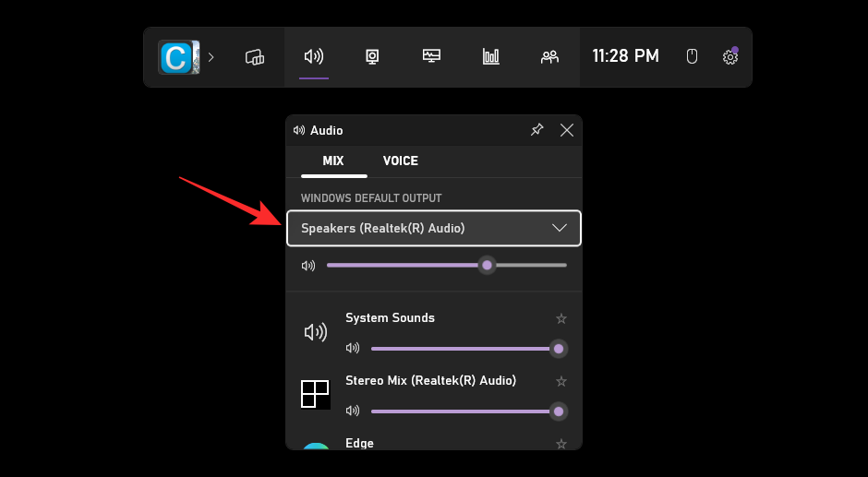The height and width of the screenshot is (477, 868).
Task: Open the Performance widget
Action: (431, 57)
